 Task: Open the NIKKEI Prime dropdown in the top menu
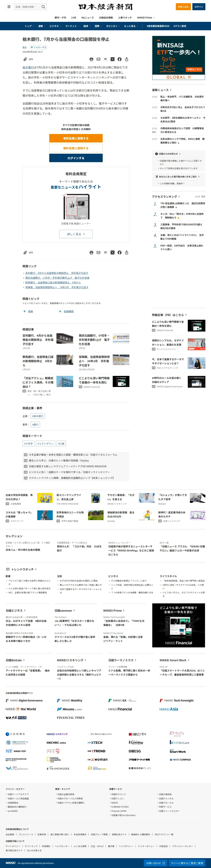pos(146,18)
